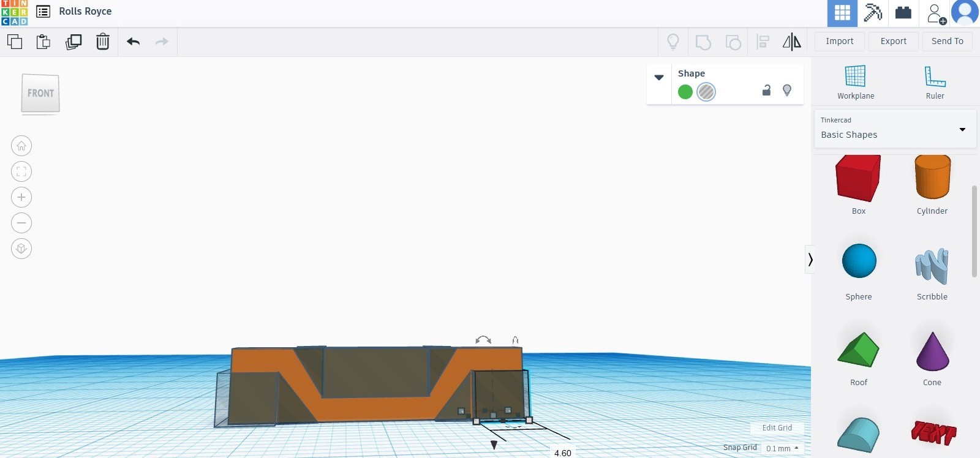
Task: Delete selection with trash icon
Action: point(103,42)
